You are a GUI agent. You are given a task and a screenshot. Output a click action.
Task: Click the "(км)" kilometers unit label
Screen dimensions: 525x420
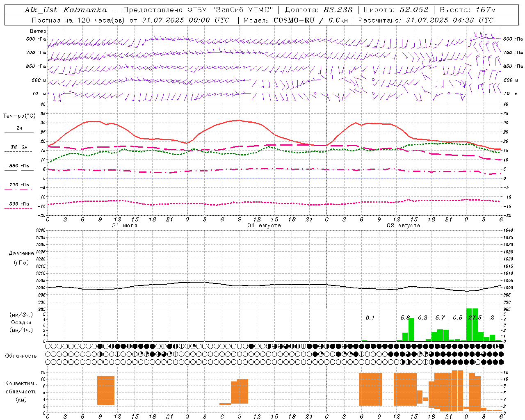[x=21, y=399]
